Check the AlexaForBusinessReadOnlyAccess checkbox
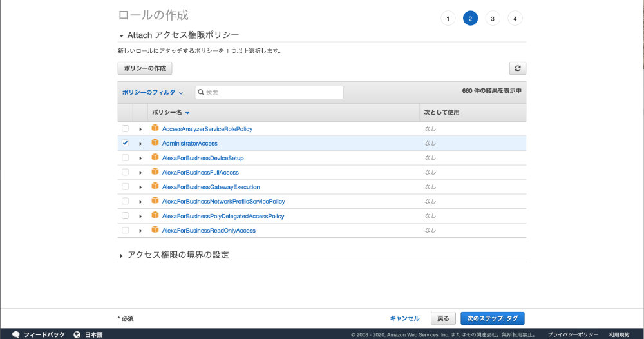Viewport: 644px width, 339px height. click(126, 230)
